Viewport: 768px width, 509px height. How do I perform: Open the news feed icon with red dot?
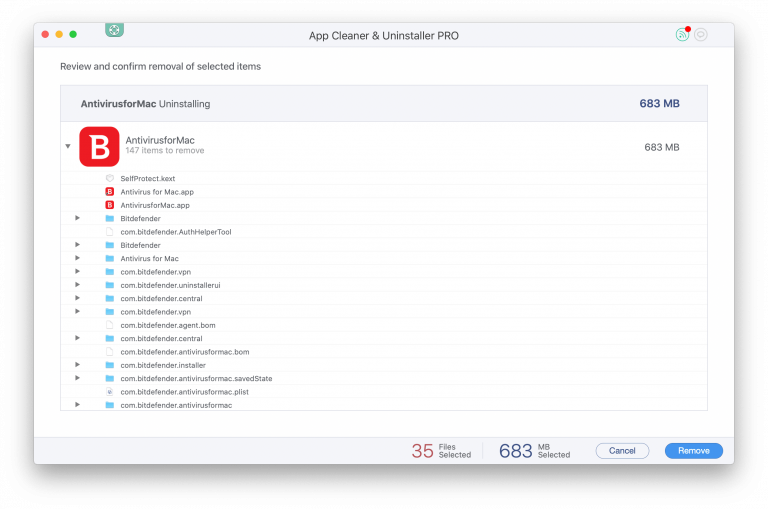[682, 34]
